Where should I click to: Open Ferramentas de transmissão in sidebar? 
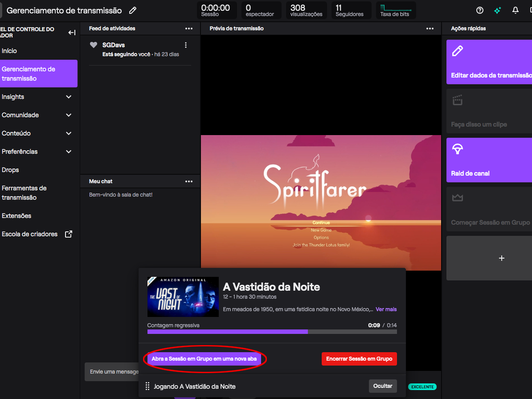point(24,193)
